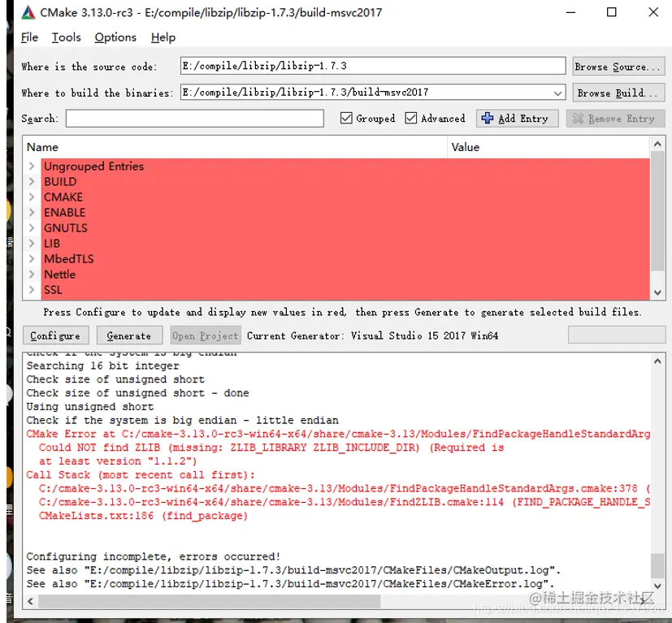The width and height of the screenshot is (672, 623).
Task: Click the 'CMakeLists.txt:186 (find_package)' line
Action: pyautogui.click(x=143, y=516)
